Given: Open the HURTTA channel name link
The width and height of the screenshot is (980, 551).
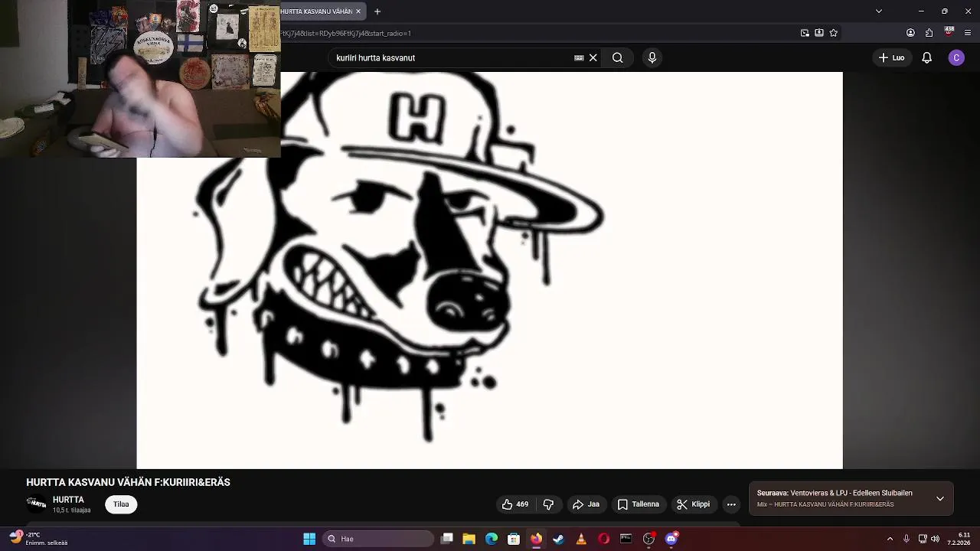Looking at the screenshot, I should click(x=68, y=500).
